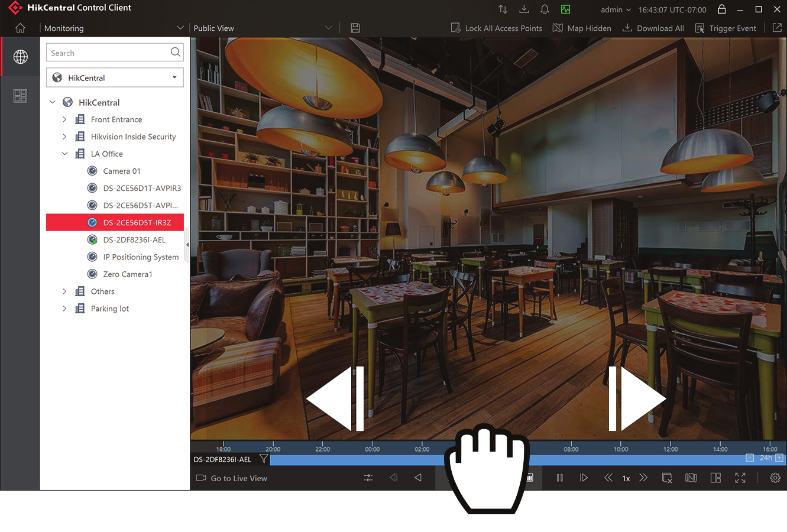Screen dimensions: 787x532
Task: Zoom out the timeline with minus
Action: [x=749, y=458]
